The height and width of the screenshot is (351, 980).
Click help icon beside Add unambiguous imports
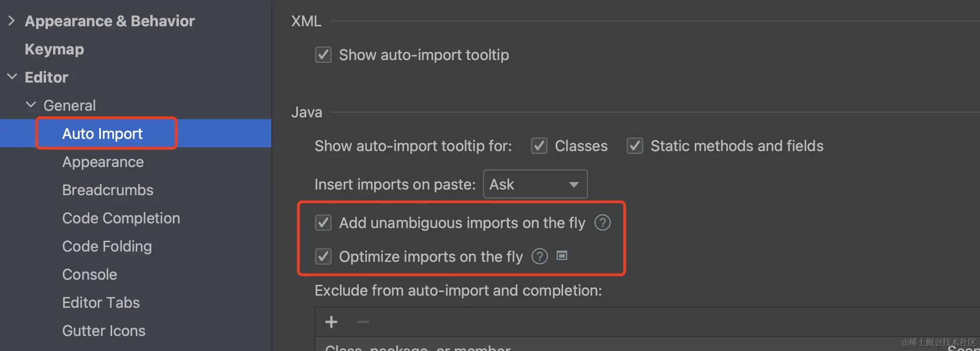click(602, 222)
